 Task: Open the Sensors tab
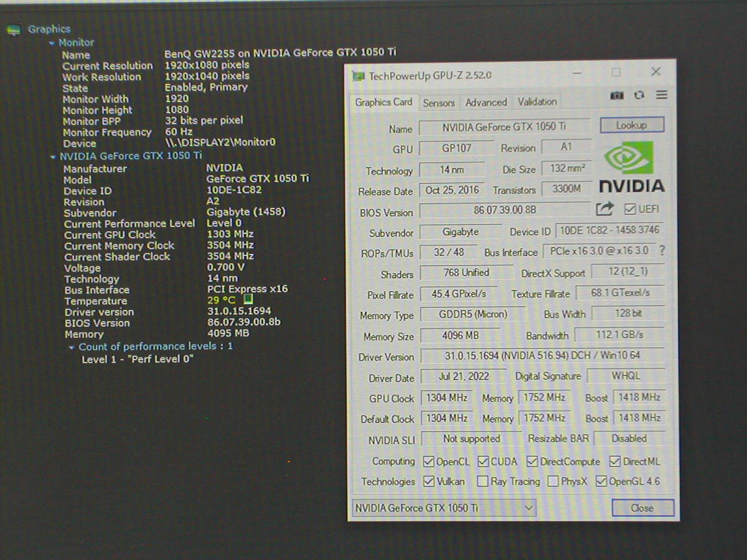click(439, 103)
